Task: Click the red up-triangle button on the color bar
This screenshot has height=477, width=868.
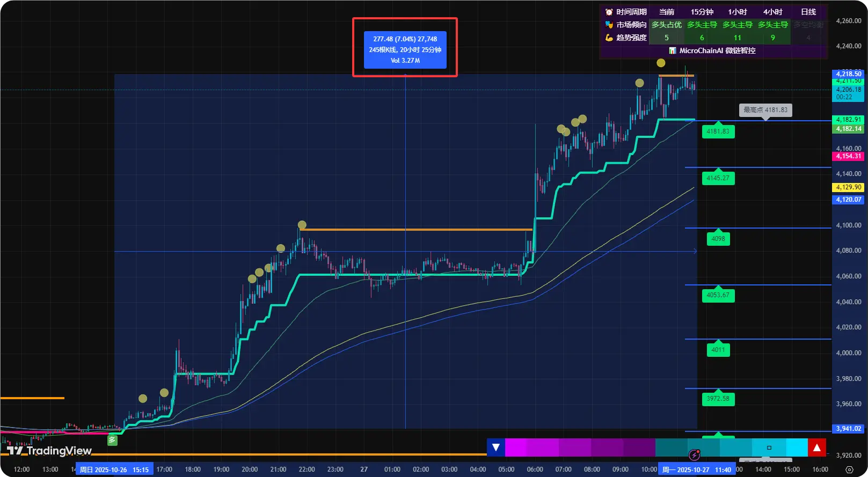Action: 817,447
